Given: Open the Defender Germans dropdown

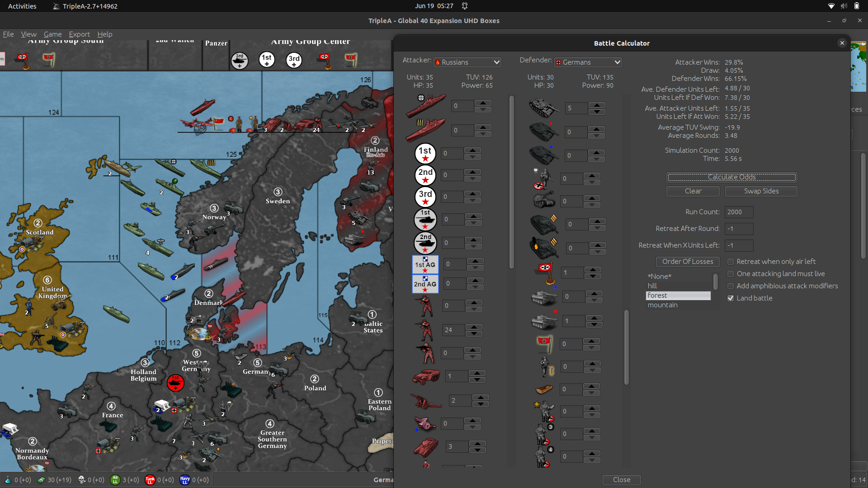Looking at the screenshot, I should tap(588, 62).
